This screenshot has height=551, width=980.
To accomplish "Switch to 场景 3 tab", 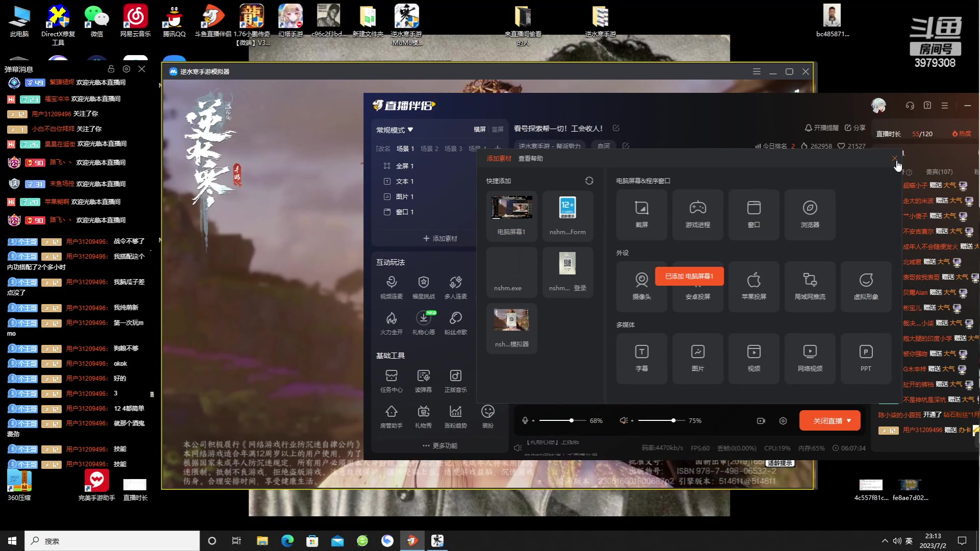I will [453, 149].
